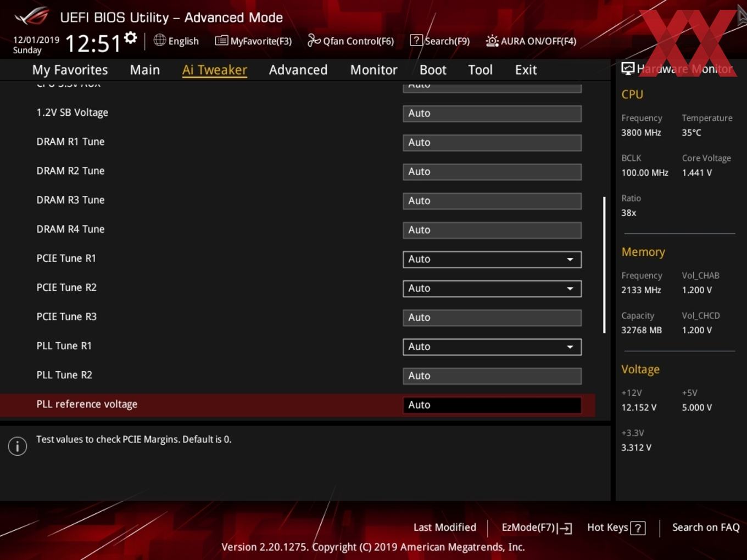Click PLL Tune R2 value field

coord(492,376)
